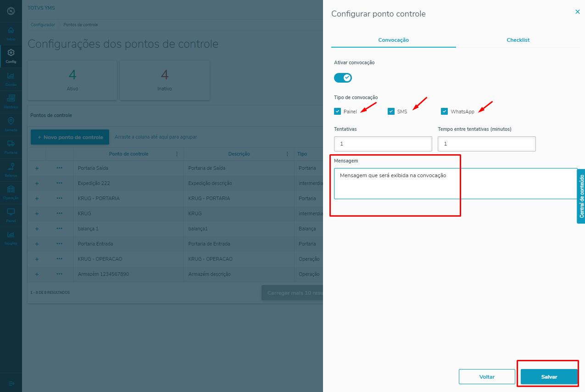
Task: Open three-dot menu for KRUG - OPERACAO
Action: (59, 259)
